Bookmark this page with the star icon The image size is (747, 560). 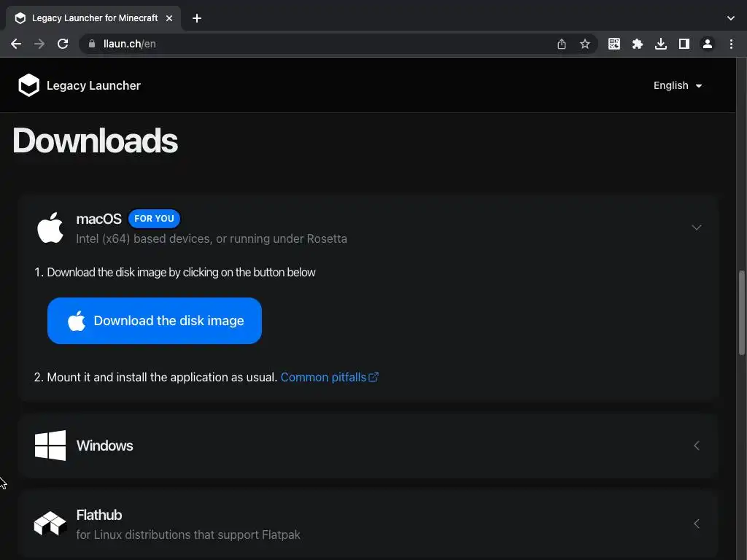(585, 44)
